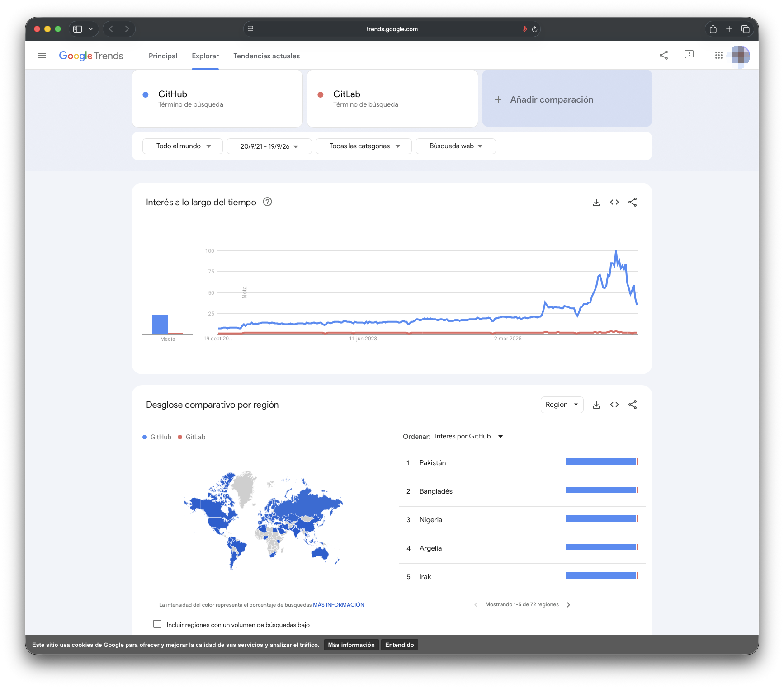This screenshot has height=688, width=784.
Task: Open the send feedback icon
Action: click(689, 55)
